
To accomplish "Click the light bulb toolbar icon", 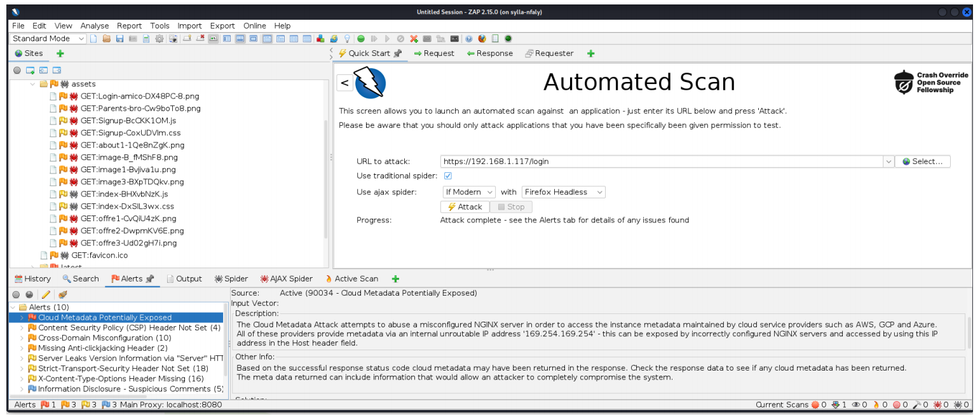I will [x=347, y=39].
